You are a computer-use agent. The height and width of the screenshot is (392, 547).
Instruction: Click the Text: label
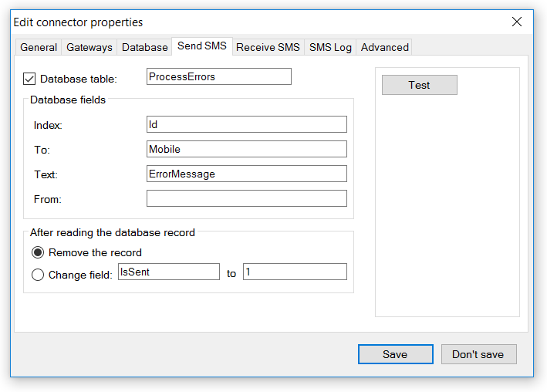[x=46, y=174]
